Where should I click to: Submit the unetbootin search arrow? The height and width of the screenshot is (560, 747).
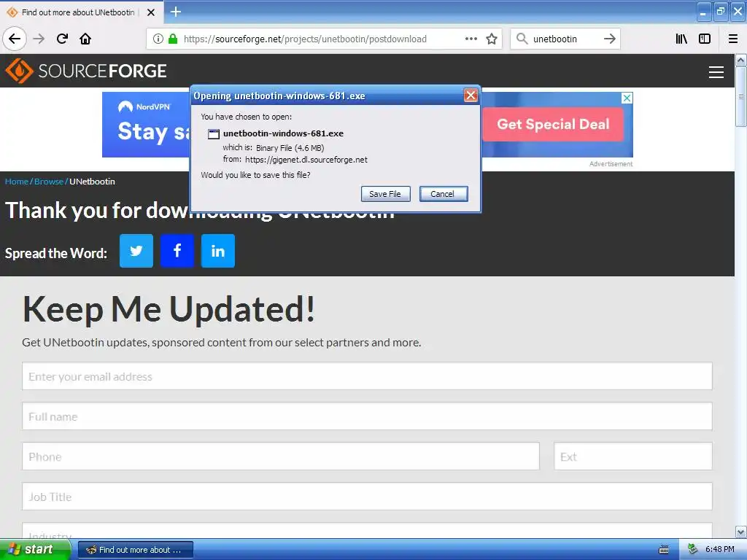coord(610,39)
